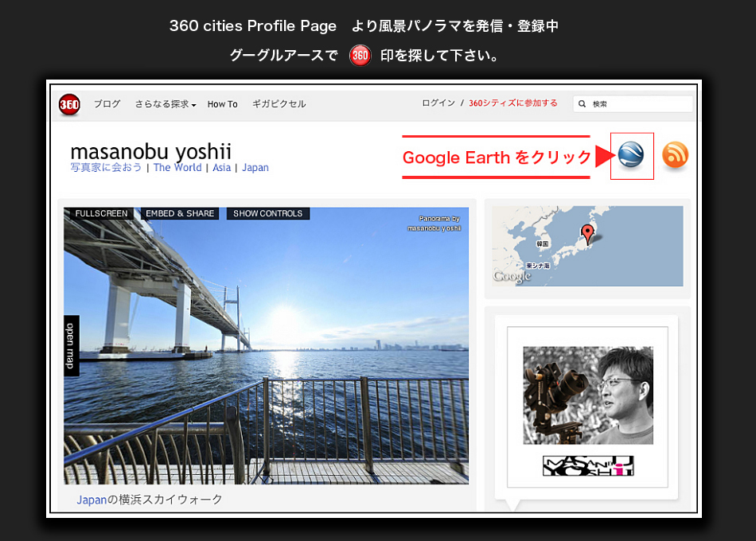The width and height of the screenshot is (756, 541).
Task: Click the masanobu yoshii profile name heading
Action: pos(151,151)
